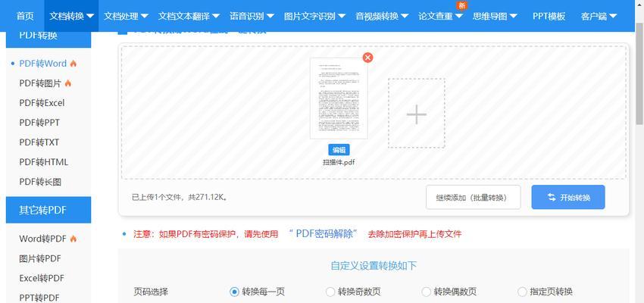The image size is (644, 303).
Task: Click the 已上传1个文件，共271.12K status text
Action: click(180, 197)
